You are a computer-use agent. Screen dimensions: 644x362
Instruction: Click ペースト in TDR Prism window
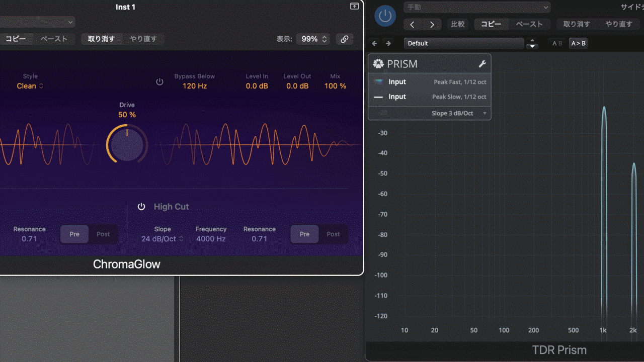[x=529, y=24]
